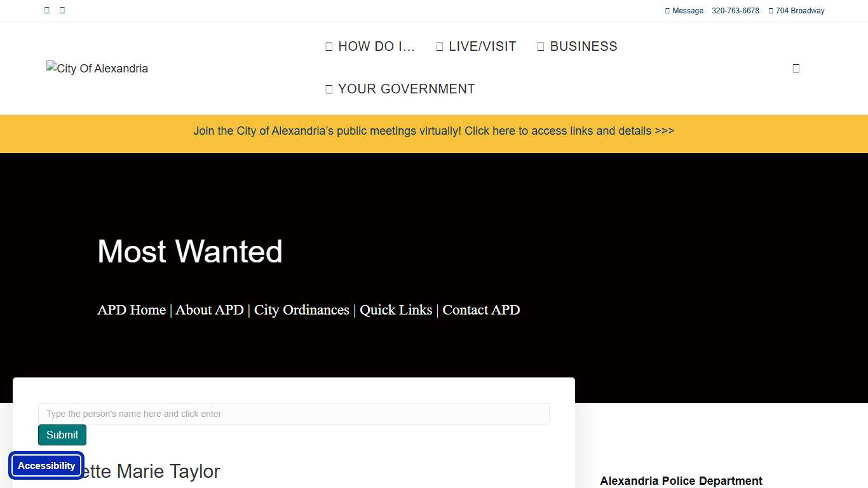Open the Quick Links page
Viewport: 868px width, 488px height.
[396, 310]
